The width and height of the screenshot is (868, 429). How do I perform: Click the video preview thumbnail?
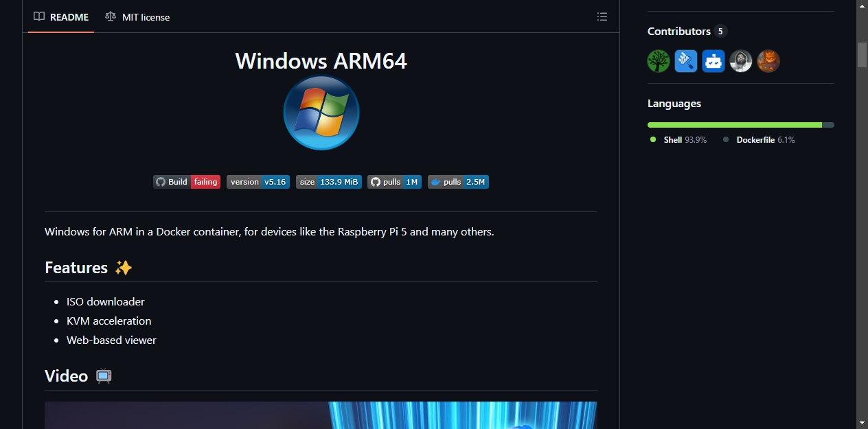321,415
